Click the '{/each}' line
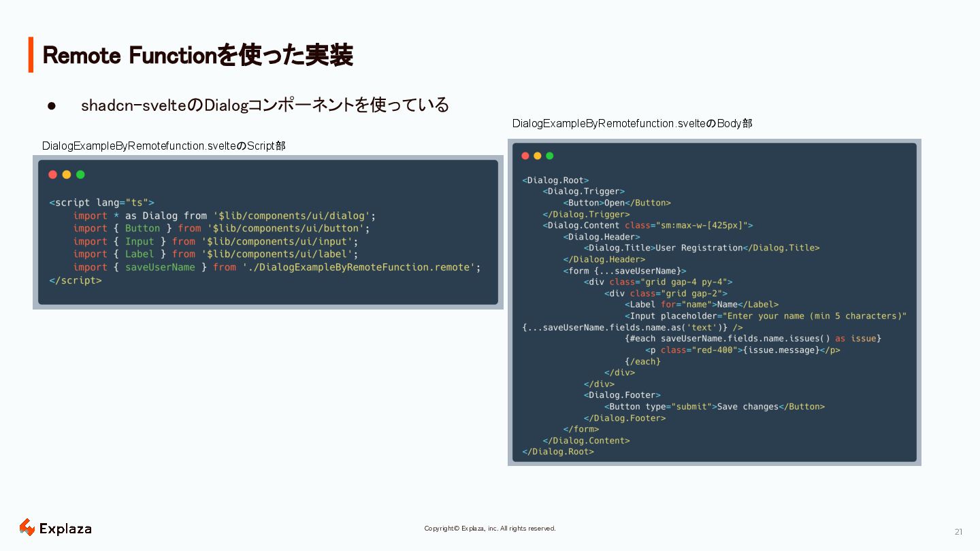 pos(643,361)
